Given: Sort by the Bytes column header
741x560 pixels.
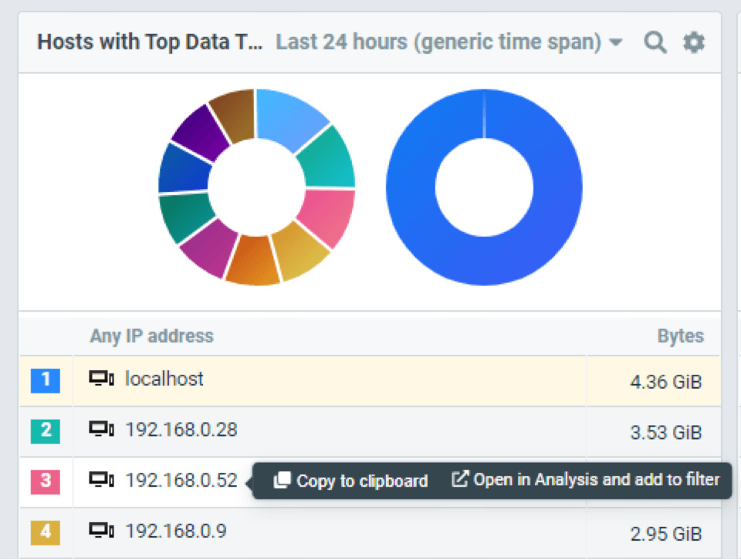Looking at the screenshot, I should click(x=680, y=336).
